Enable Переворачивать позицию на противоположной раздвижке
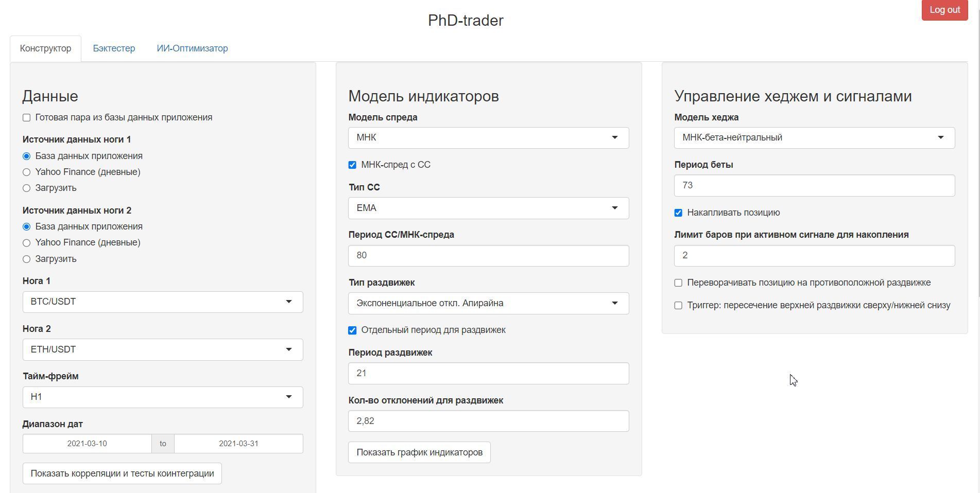Screen dimensions: 980x493 click(678, 283)
